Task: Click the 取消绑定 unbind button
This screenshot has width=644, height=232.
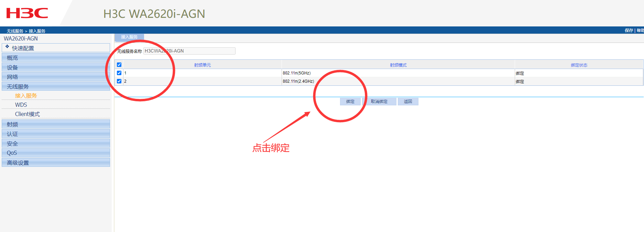Action: pos(379,102)
